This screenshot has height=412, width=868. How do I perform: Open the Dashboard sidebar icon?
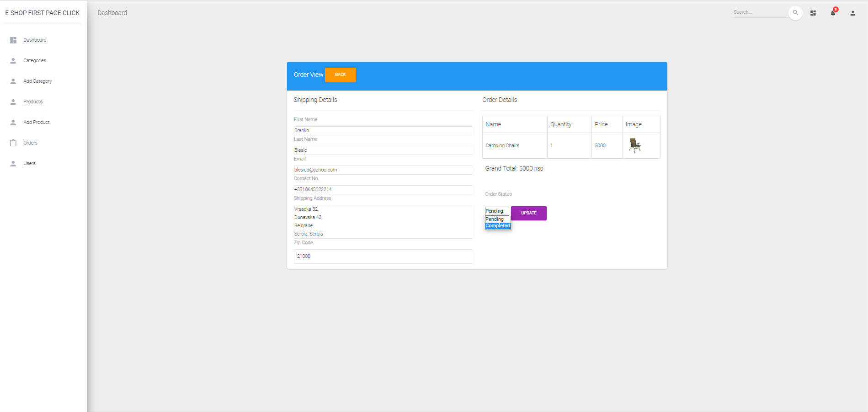[13, 40]
